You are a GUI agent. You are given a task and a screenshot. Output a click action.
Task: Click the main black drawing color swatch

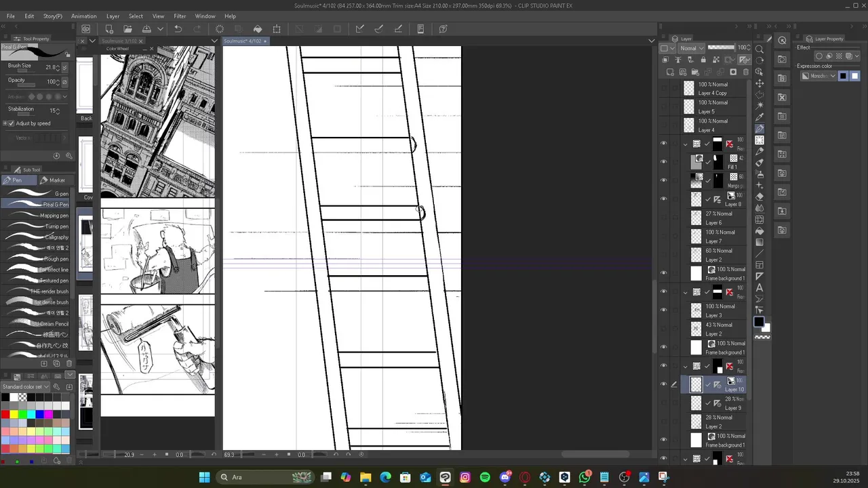pos(758,323)
